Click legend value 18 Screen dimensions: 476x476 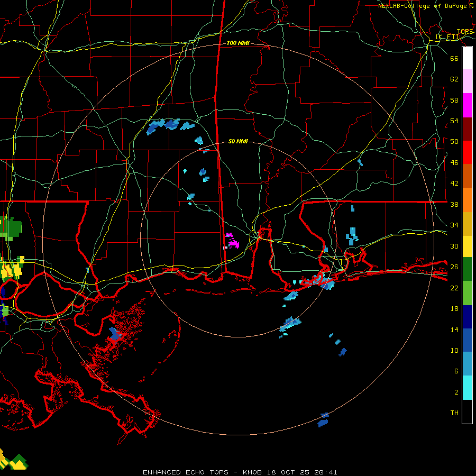pos(454,309)
